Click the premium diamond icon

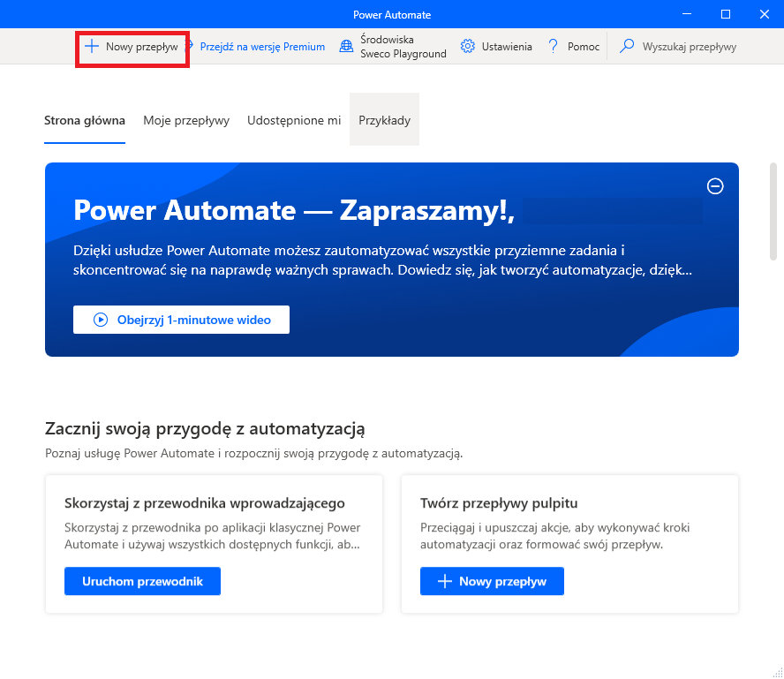point(189,47)
